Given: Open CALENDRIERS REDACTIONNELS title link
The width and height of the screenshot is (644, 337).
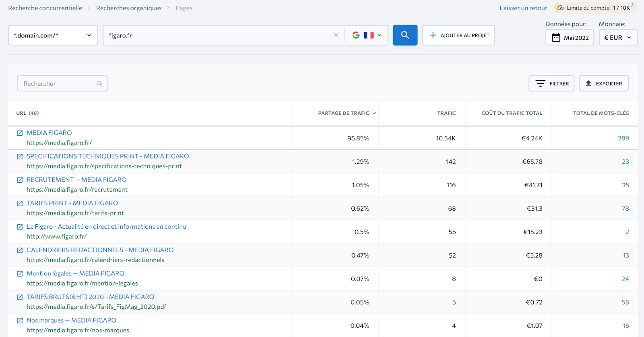Looking at the screenshot, I should (x=100, y=250).
